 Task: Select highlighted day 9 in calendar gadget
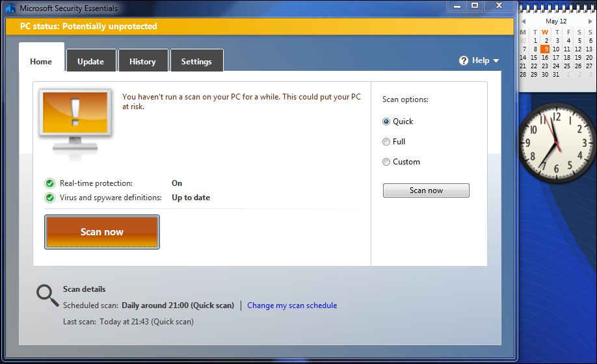(x=545, y=49)
